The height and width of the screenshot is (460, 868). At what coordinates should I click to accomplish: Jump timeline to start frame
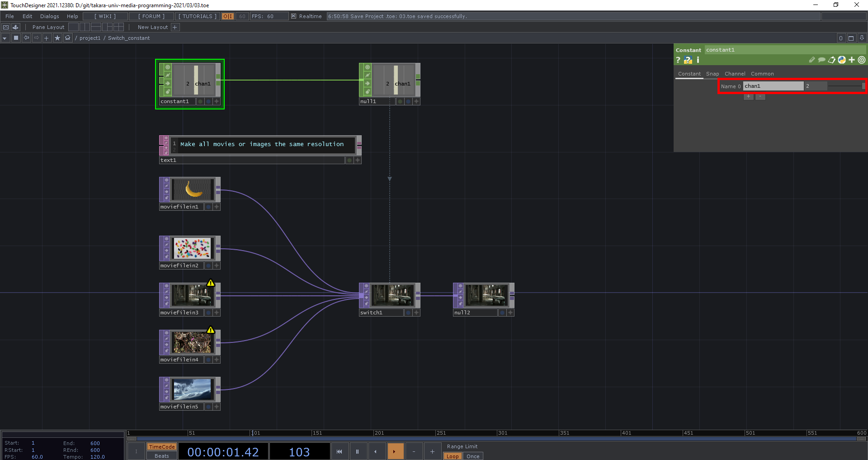point(339,451)
